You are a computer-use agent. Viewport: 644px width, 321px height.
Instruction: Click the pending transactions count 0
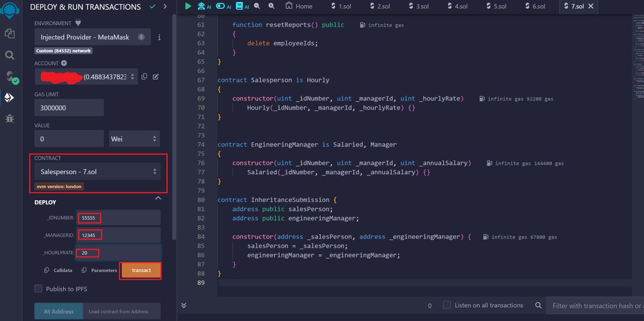tap(429, 306)
